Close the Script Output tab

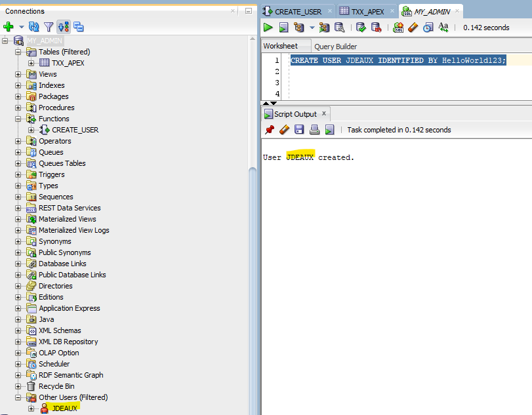pyautogui.click(x=324, y=113)
